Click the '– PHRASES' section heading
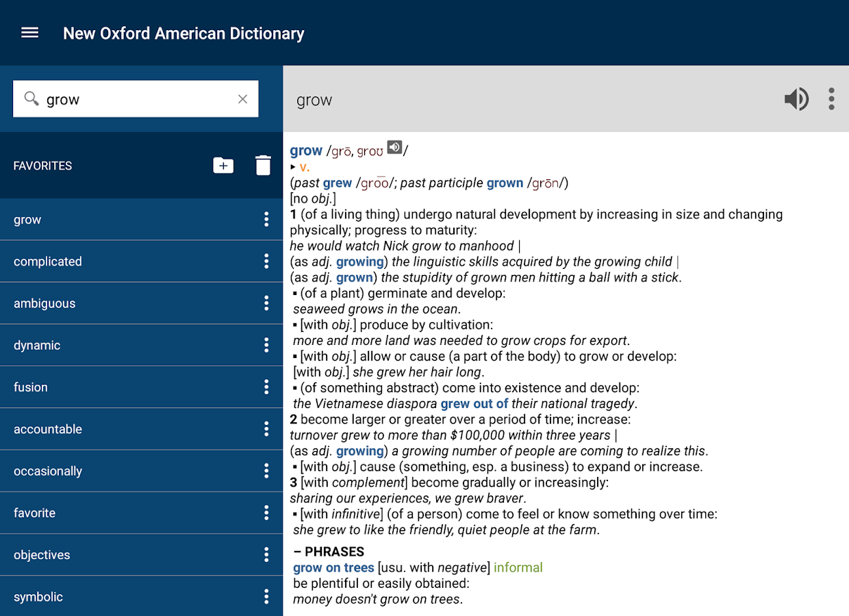849x616 pixels. coord(329,552)
